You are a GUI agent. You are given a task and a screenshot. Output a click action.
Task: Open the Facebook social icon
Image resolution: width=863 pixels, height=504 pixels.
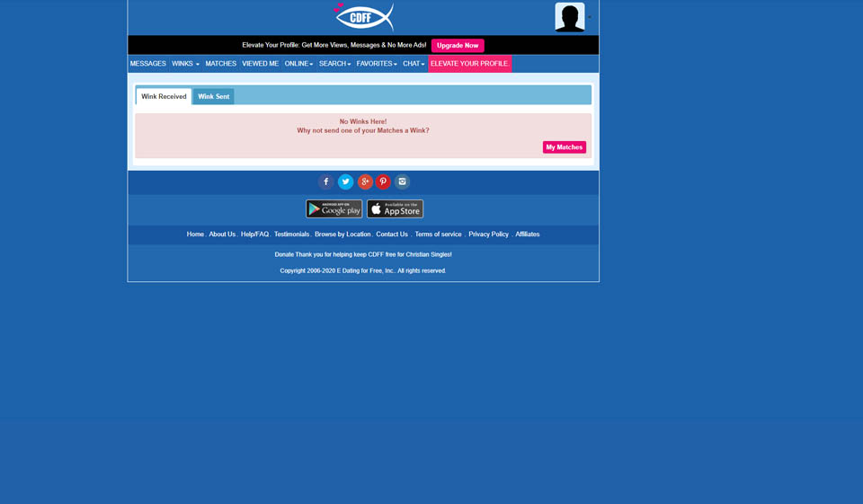click(x=326, y=181)
